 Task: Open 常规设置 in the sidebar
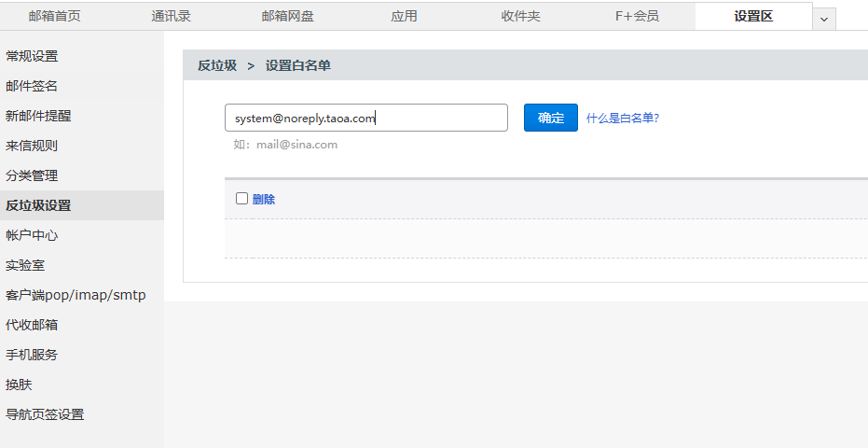32,56
